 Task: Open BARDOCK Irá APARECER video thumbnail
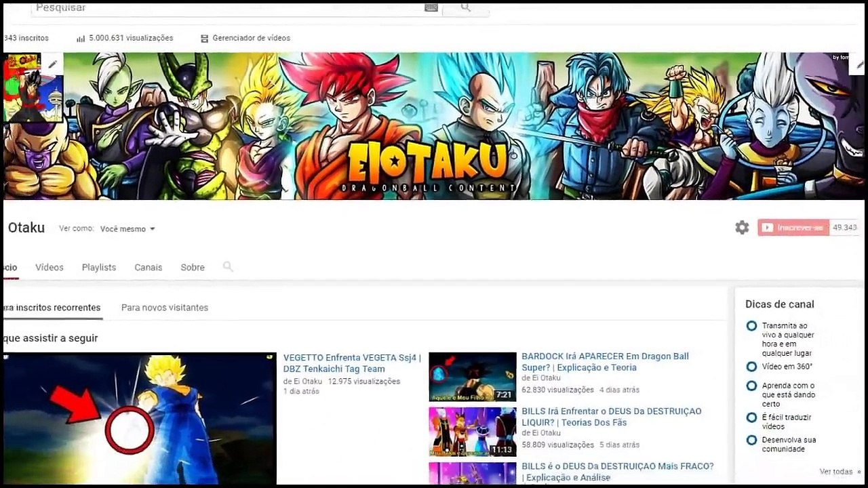pyautogui.click(x=473, y=377)
